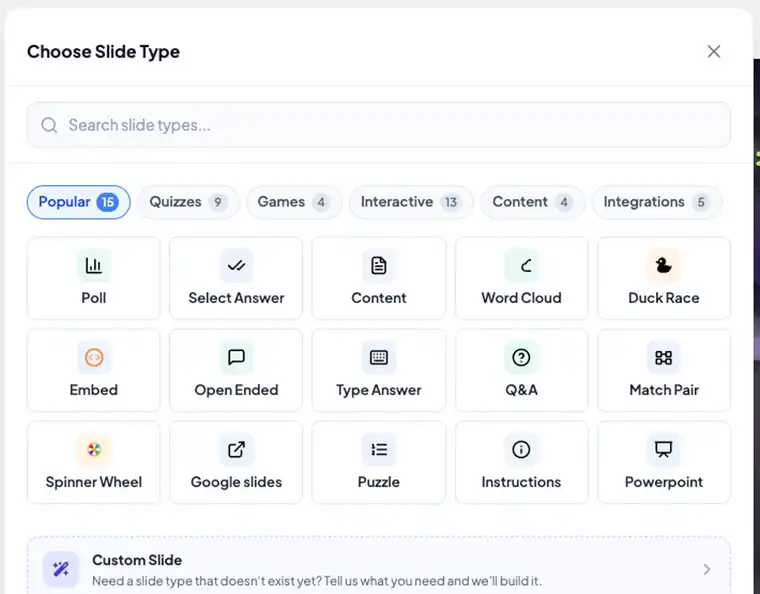Viewport: 760px width, 594px height.
Task: Pick the Q&A question mark icon
Action: click(521, 358)
